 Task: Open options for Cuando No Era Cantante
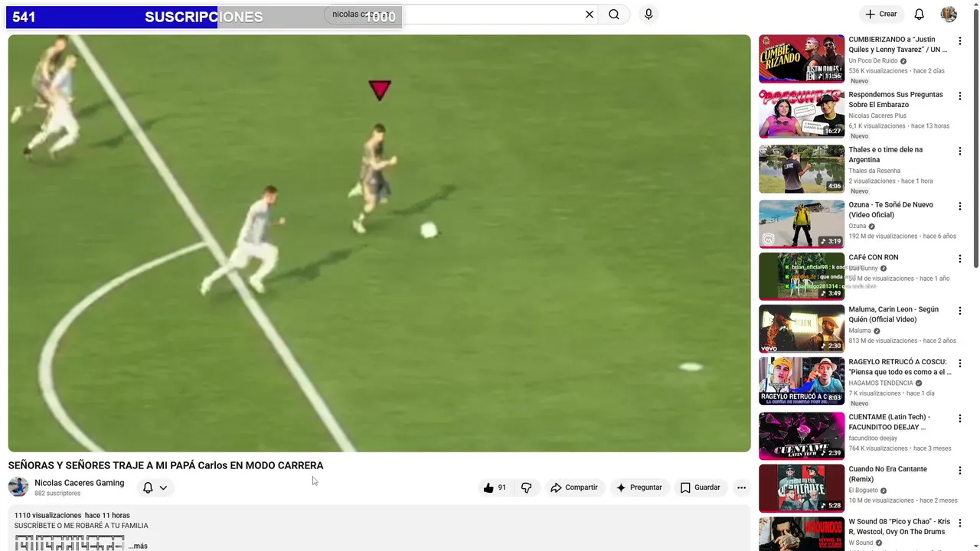pyautogui.click(x=960, y=471)
